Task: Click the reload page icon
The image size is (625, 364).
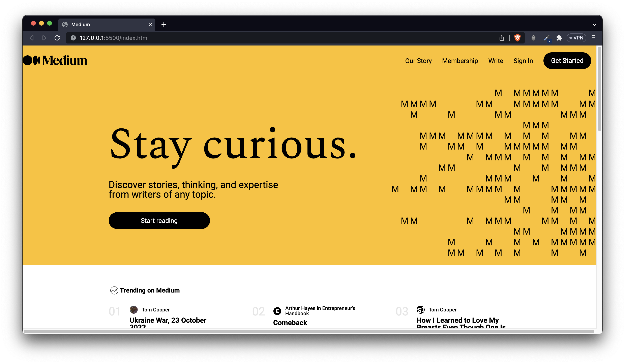Action: pos(57,38)
